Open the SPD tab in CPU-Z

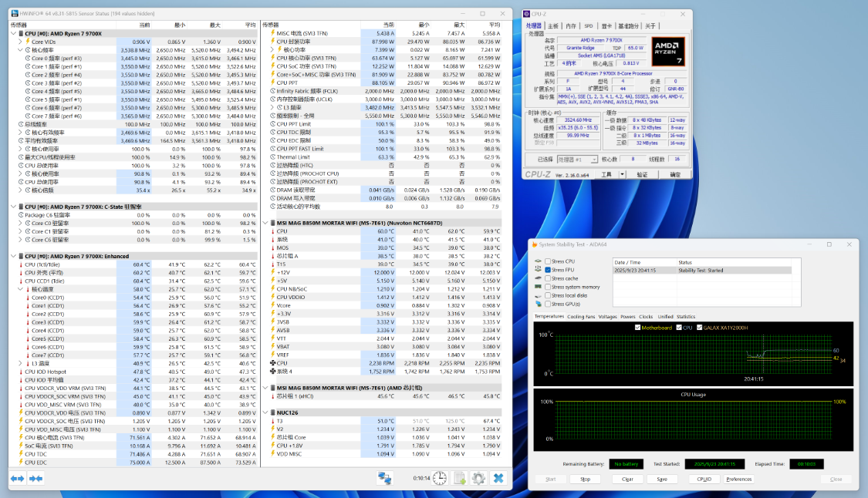(588, 25)
